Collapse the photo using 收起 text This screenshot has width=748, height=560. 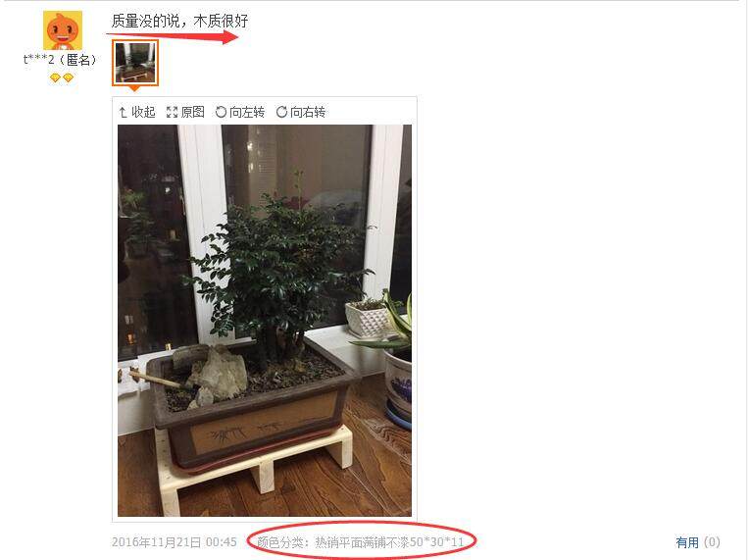[143, 112]
